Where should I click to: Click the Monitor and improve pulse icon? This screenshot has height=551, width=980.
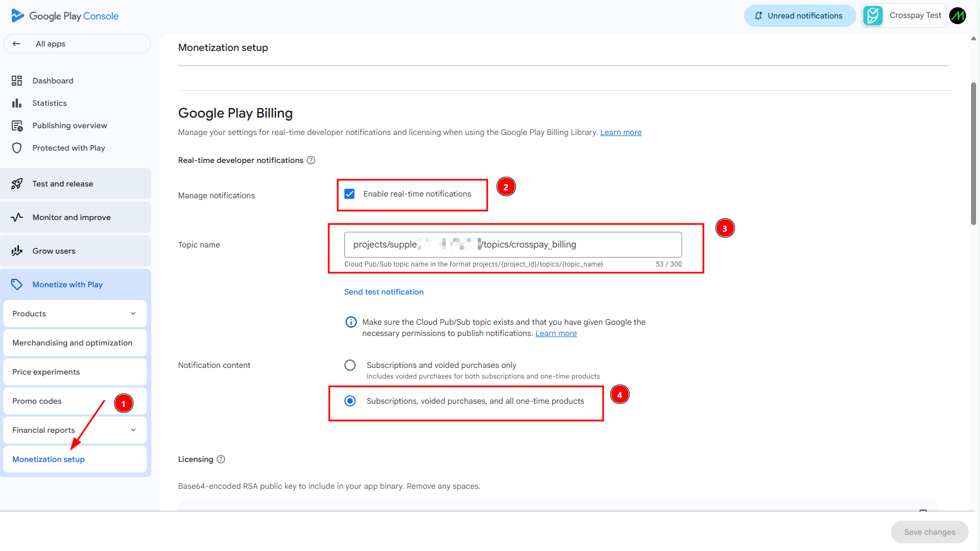tap(17, 217)
